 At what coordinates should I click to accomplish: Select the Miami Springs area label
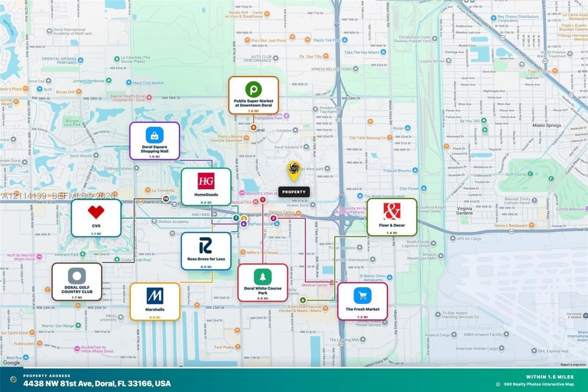tap(547, 125)
